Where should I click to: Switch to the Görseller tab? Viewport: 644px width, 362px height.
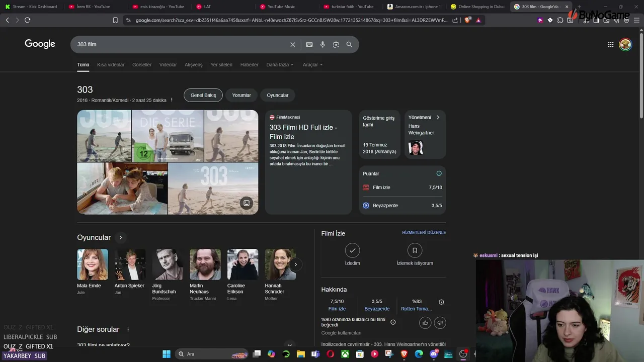(x=142, y=65)
